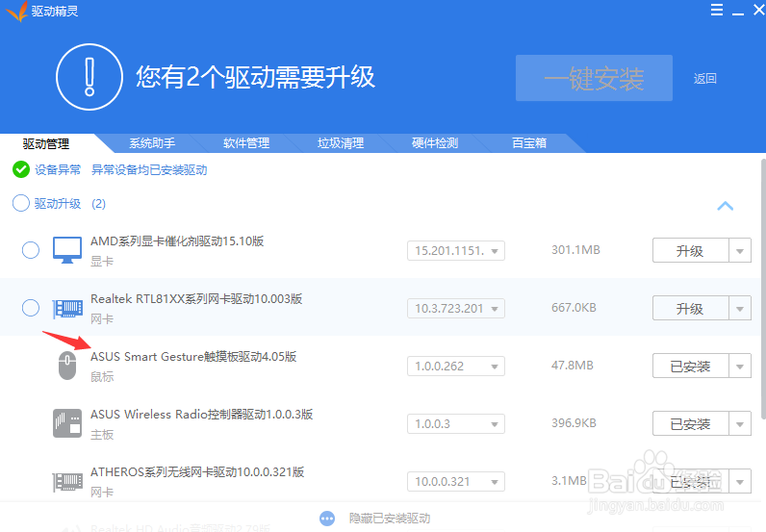Click the 301.1MB size value
Image resolution: width=766 pixels, height=532 pixels.
click(575, 249)
